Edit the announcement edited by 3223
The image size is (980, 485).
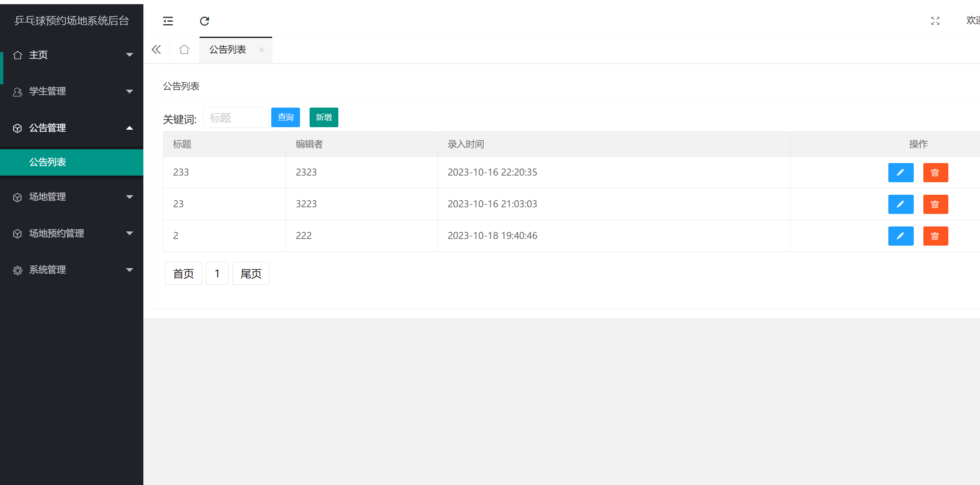click(900, 204)
